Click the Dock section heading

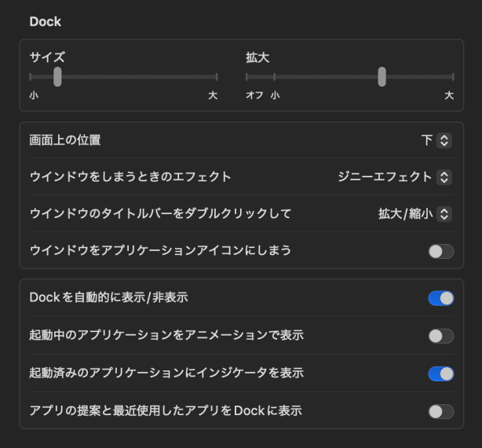(46, 22)
